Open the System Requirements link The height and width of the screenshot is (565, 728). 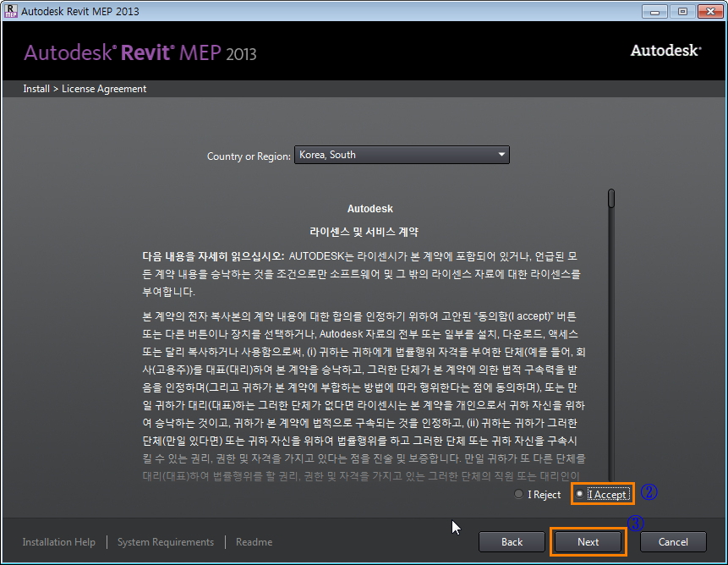pyautogui.click(x=166, y=542)
